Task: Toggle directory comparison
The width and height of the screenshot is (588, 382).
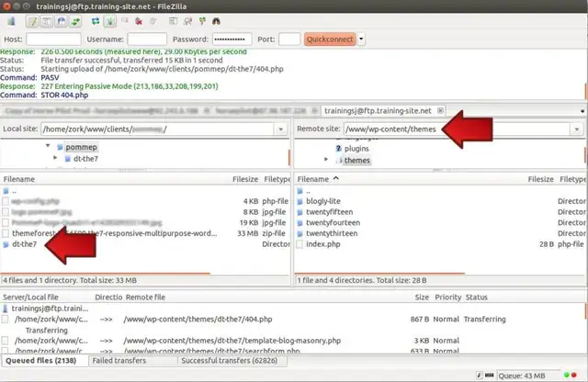Action: [187, 21]
